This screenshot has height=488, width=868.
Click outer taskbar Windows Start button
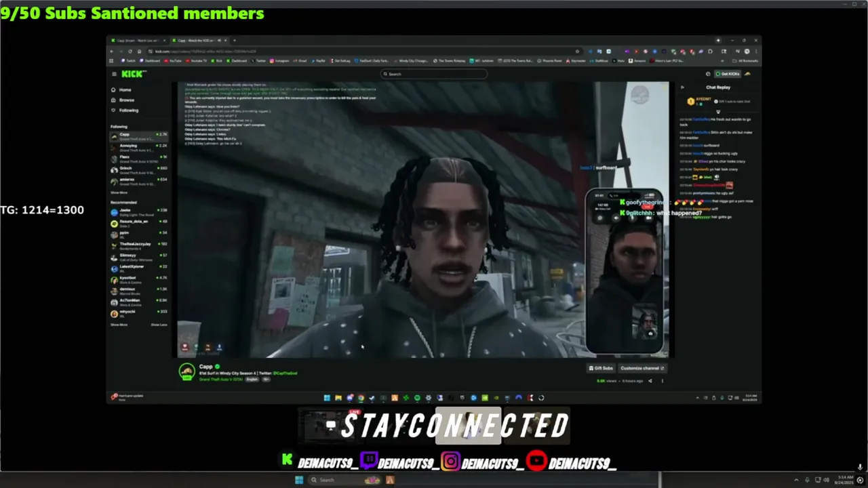(299, 480)
